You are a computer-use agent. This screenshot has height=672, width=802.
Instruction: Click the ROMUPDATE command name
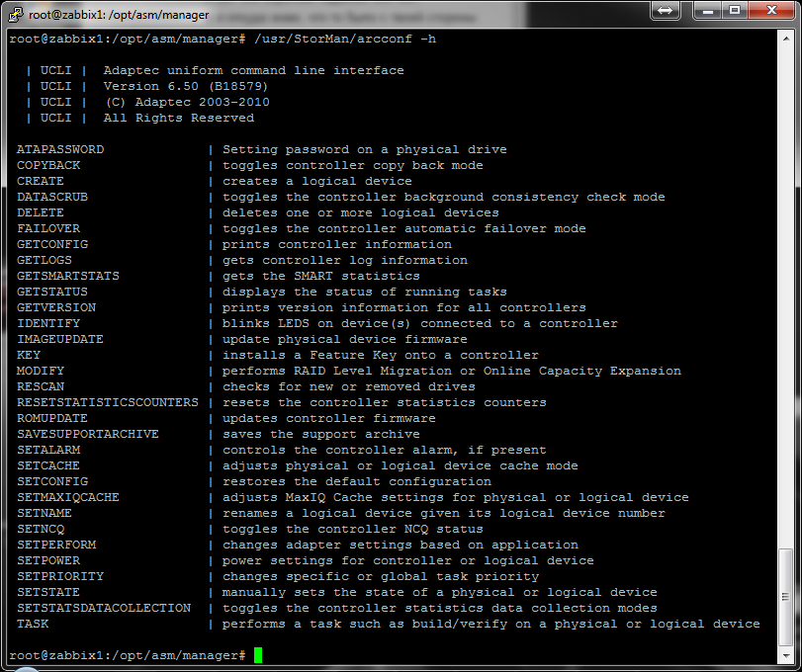[52, 419]
